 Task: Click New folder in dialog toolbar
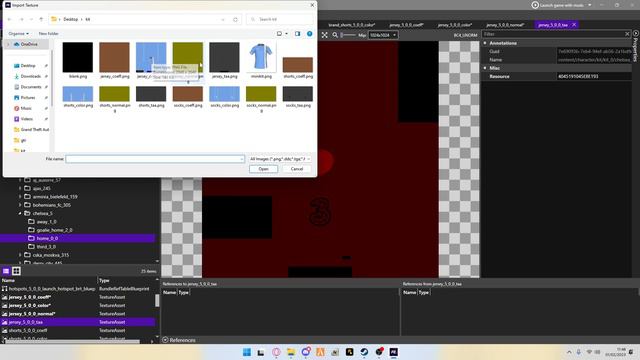point(48,33)
